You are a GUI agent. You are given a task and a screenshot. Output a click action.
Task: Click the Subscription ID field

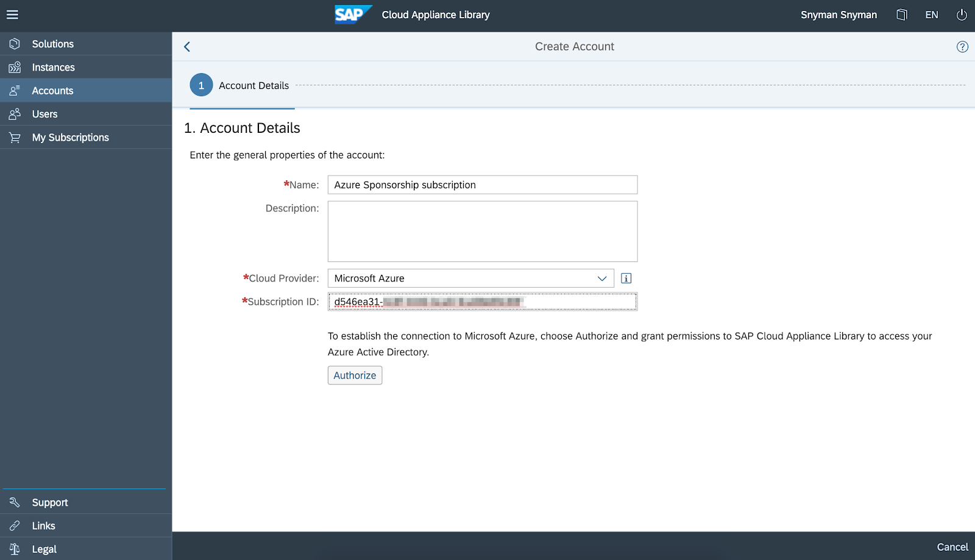(483, 302)
